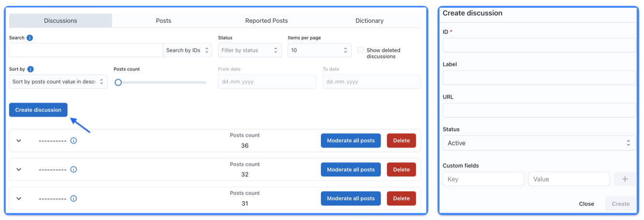Viewport: 644px width, 220px height.
Task: Delete the discussion with 36 posts
Action: [401, 141]
